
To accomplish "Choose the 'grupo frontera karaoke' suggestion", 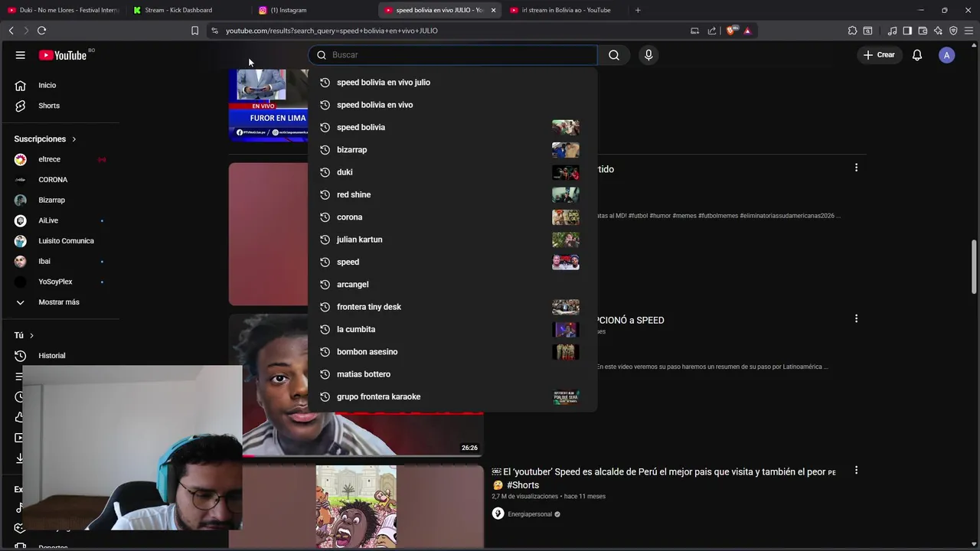I will (x=452, y=396).
